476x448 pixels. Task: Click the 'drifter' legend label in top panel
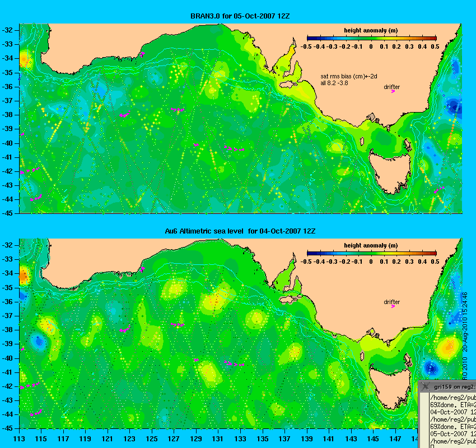tap(391, 87)
